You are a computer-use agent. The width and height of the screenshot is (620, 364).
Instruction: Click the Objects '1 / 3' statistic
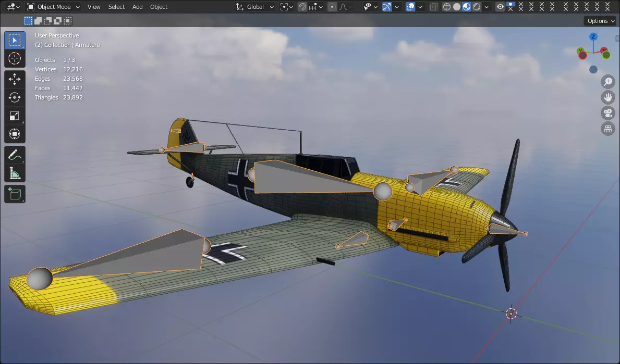[69, 60]
